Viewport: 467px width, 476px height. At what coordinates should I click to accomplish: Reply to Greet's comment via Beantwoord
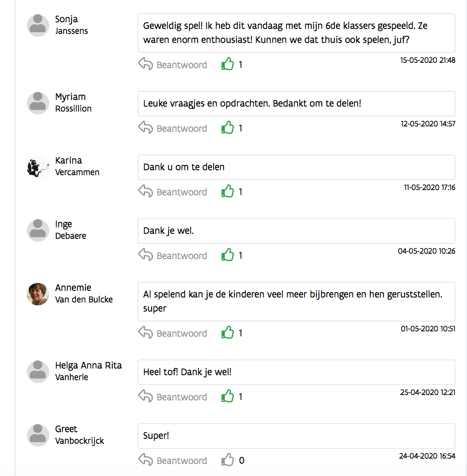[181, 461]
